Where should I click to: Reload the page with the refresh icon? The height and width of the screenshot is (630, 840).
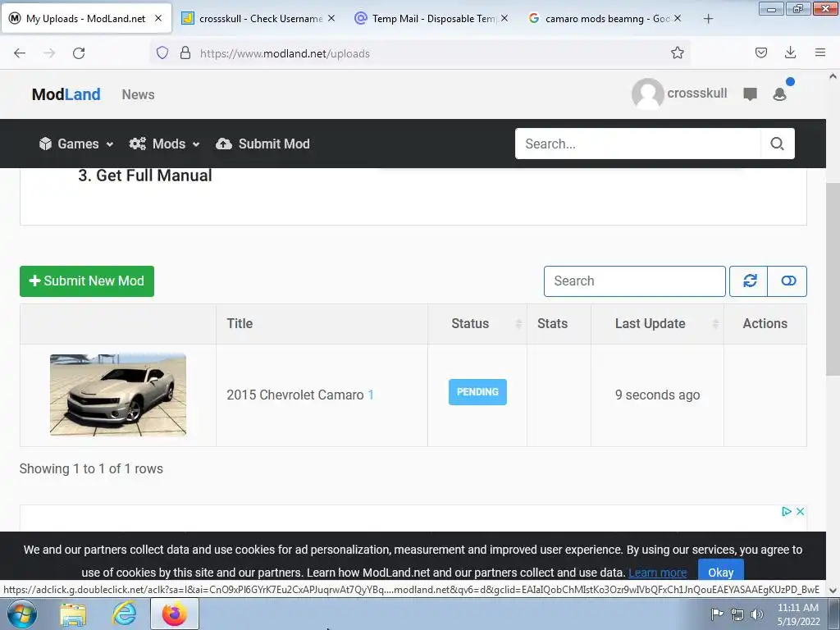pyautogui.click(x=79, y=53)
